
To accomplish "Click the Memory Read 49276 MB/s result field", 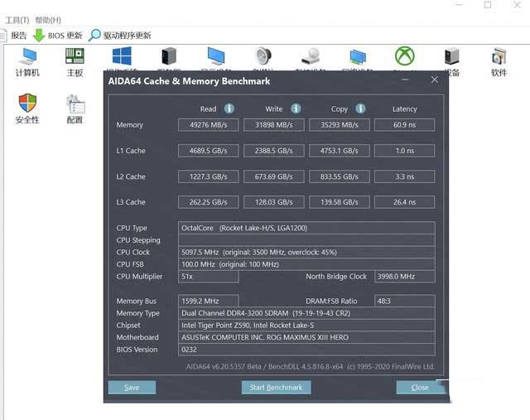I will (x=208, y=125).
